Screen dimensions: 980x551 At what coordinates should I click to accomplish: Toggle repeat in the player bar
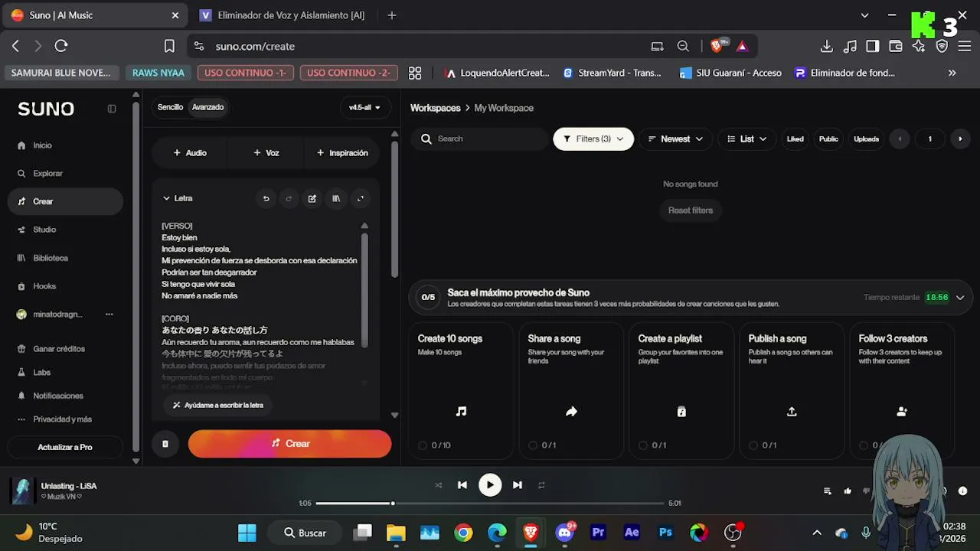[x=541, y=484]
